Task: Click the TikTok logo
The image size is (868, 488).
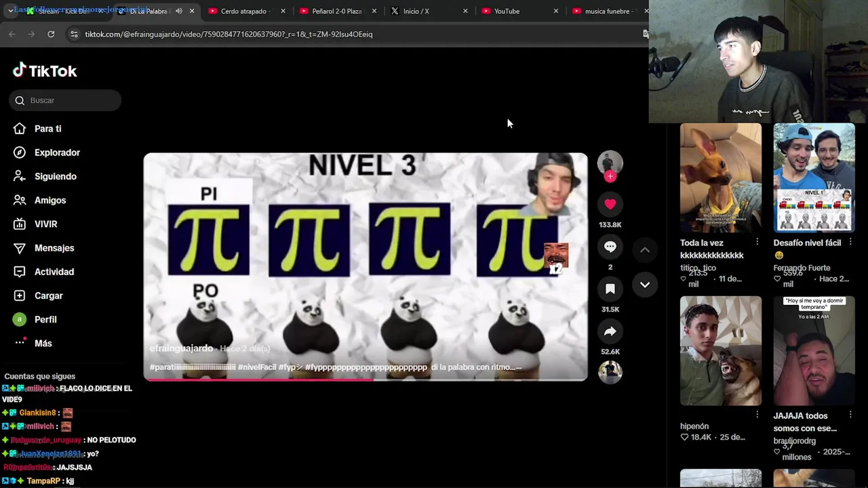Action: coord(45,70)
